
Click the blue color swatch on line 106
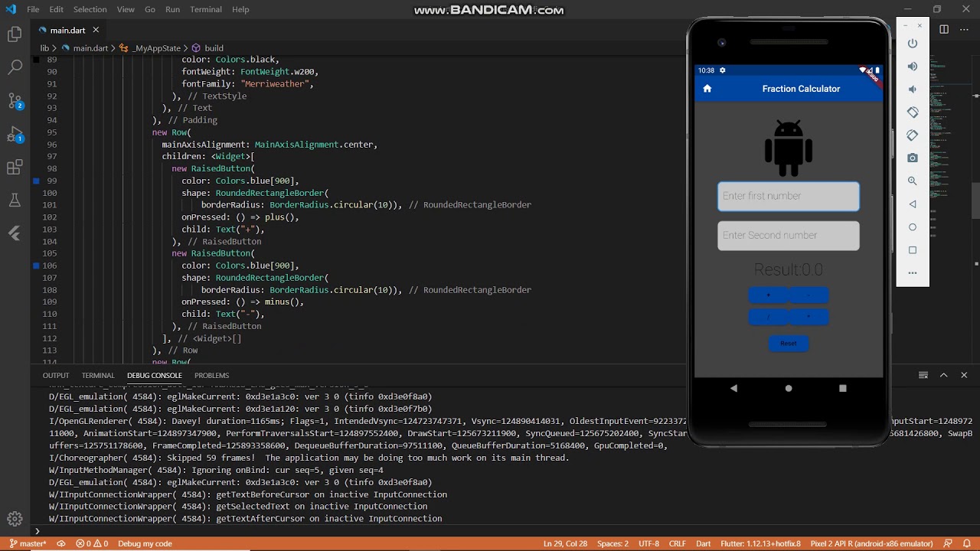pyautogui.click(x=36, y=266)
